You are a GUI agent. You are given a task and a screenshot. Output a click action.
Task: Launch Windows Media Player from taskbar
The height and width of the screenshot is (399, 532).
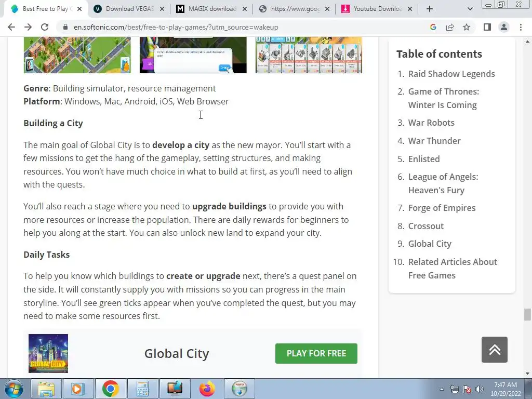tap(78, 389)
